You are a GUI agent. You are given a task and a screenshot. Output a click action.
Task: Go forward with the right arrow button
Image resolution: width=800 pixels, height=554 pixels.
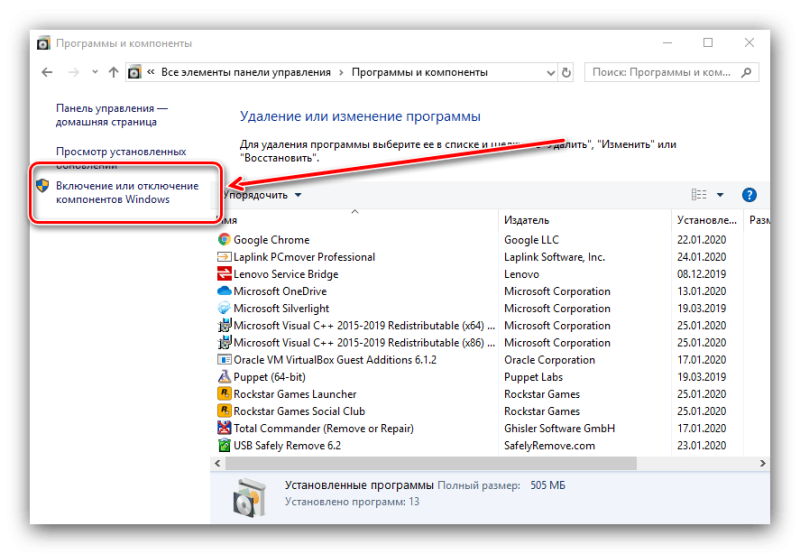pos(74,72)
